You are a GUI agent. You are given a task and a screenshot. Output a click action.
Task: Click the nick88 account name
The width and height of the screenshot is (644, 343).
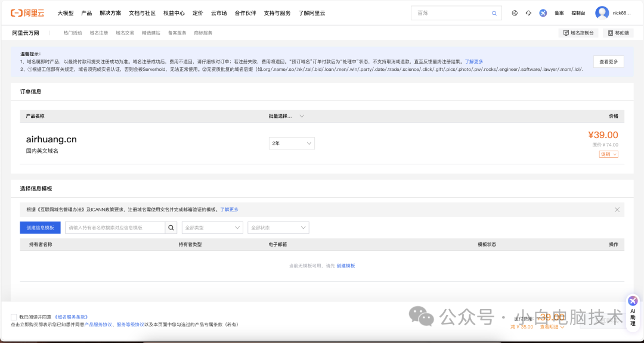621,13
